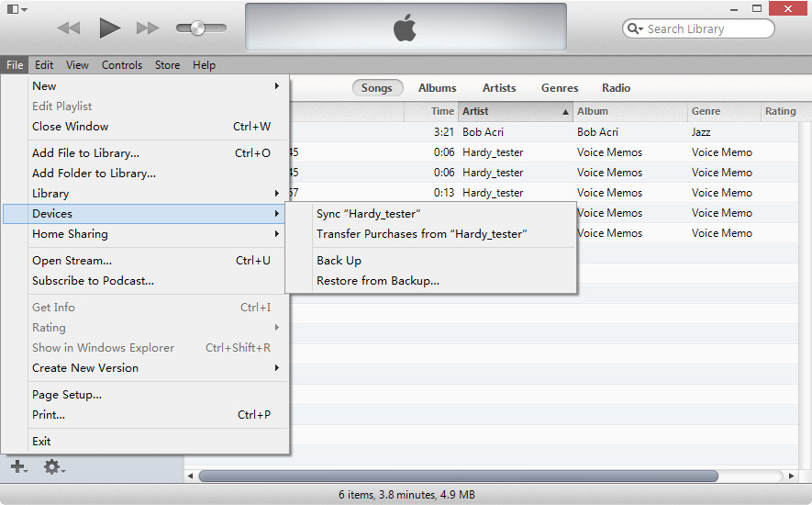
Task: Click the 0:13 time cell
Action: pyautogui.click(x=444, y=192)
